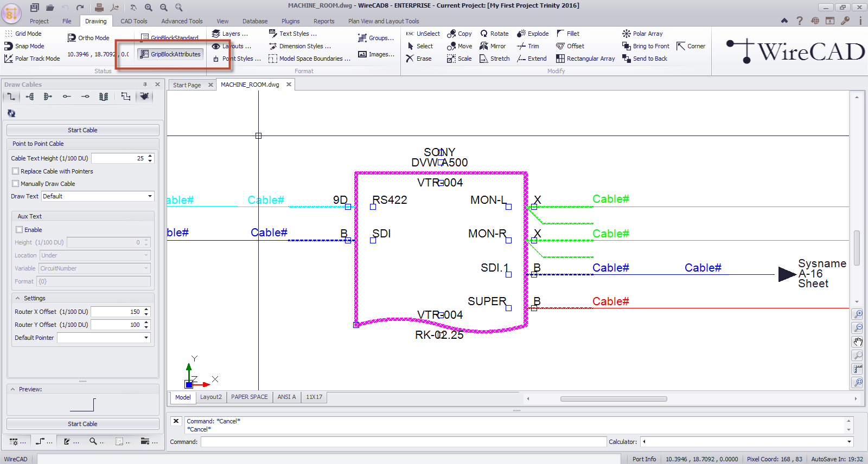Click the top Start Cable button
This screenshot has height=464, width=868.
click(x=82, y=130)
